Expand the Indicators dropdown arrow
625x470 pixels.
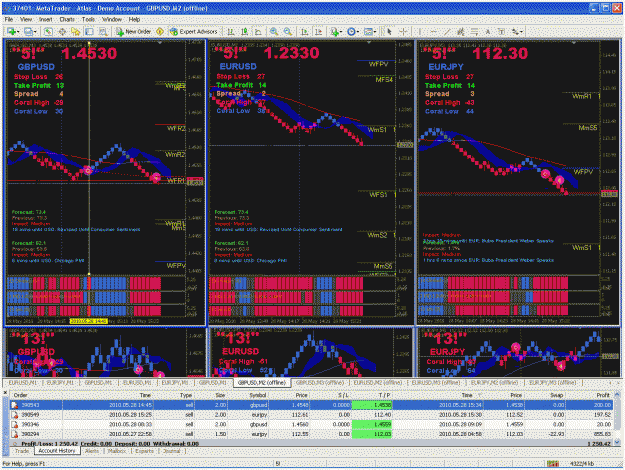(x=341, y=31)
